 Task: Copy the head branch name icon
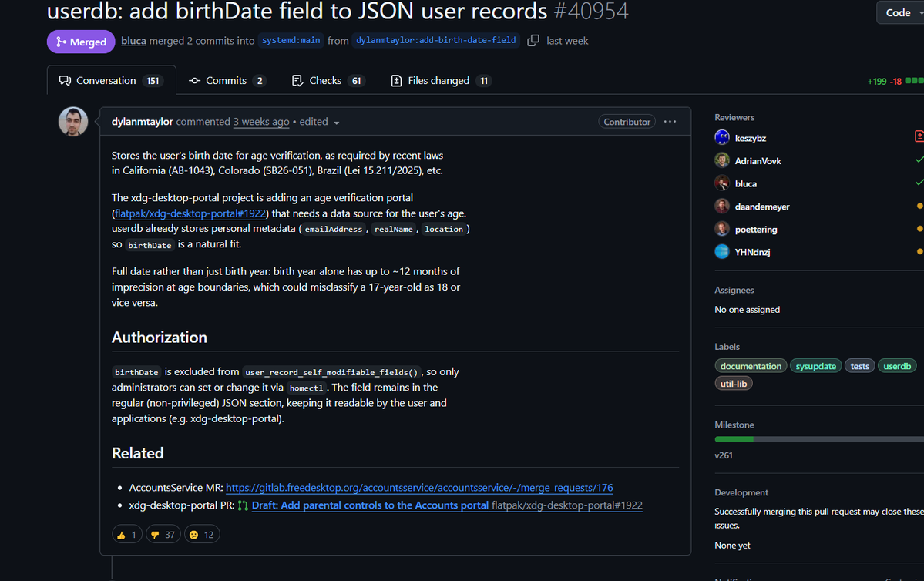(533, 41)
